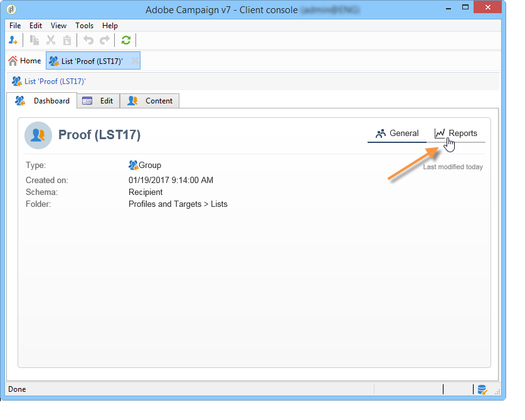Switch to the Dashboard tab
This screenshot has width=525, height=420.
tap(42, 101)
